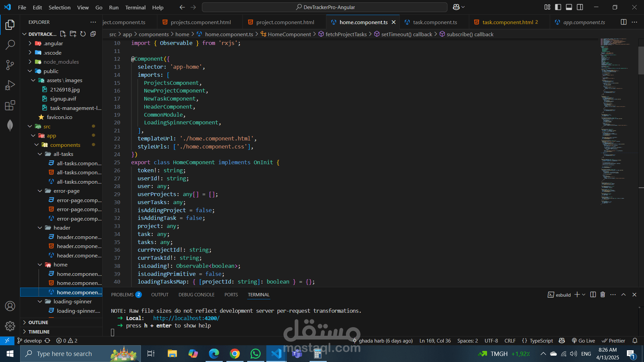Expand the OUTLINE section

(x=38, y=322)
